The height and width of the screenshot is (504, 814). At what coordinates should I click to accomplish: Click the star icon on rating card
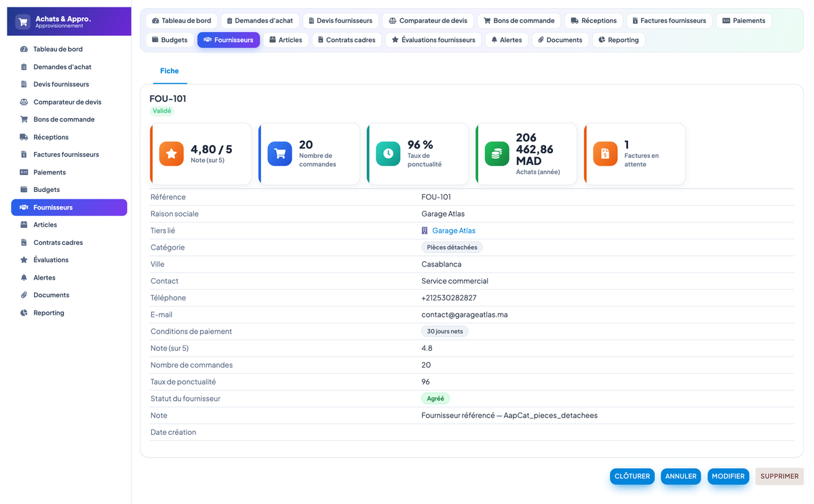click(x=172, y=154)
